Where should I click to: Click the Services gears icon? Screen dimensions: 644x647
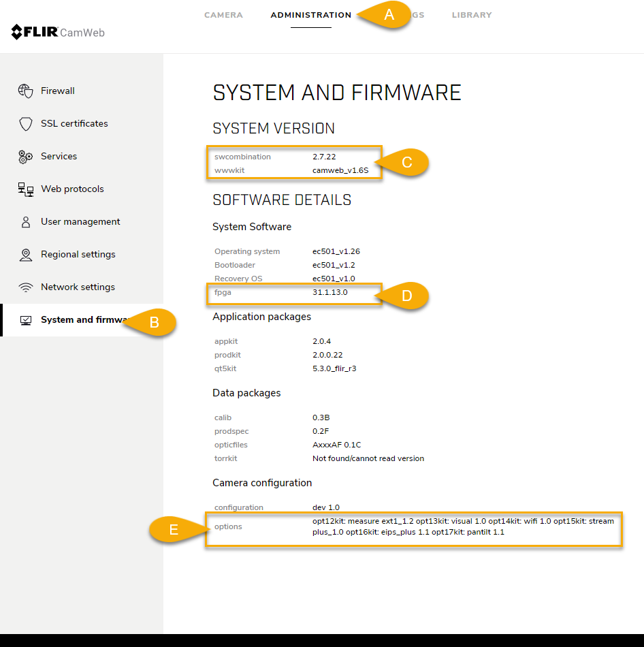pos(26,157)
